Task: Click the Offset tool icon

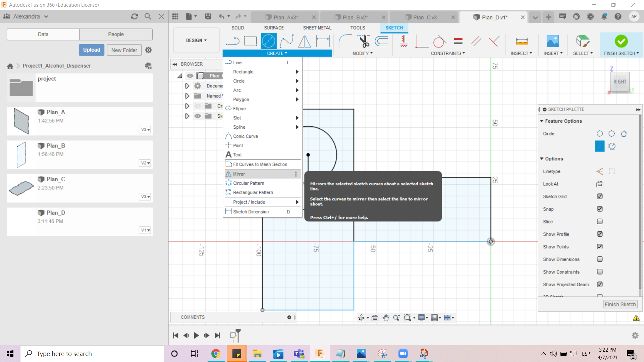Action: (382, 41)
